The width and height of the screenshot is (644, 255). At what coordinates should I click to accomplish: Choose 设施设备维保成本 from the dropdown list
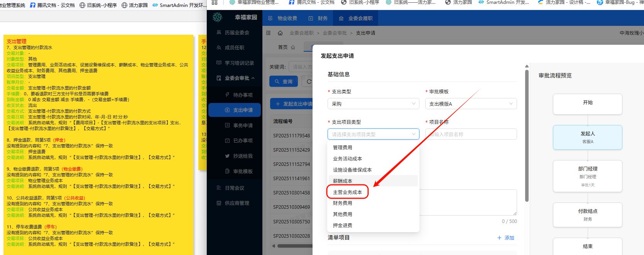373,170
